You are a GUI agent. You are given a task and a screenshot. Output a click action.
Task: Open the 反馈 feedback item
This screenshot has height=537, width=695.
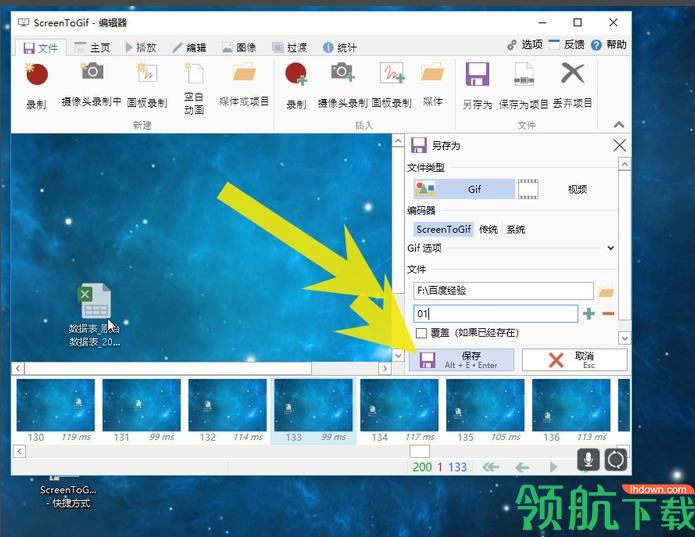tap(566, 44)
